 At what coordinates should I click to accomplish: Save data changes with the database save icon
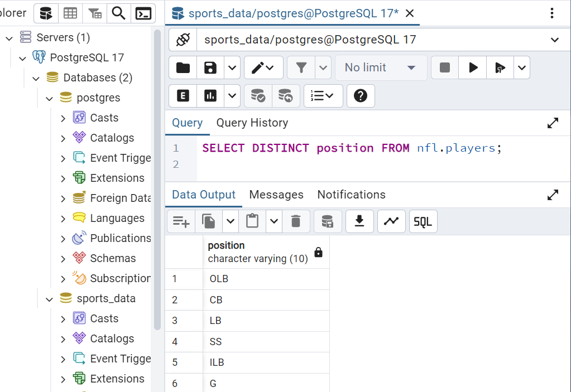(328, 221)
